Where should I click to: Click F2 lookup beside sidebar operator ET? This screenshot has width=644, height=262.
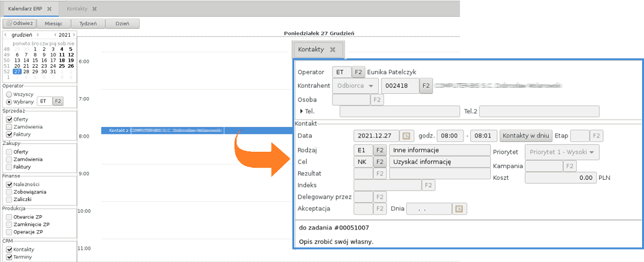click(58, 101)
